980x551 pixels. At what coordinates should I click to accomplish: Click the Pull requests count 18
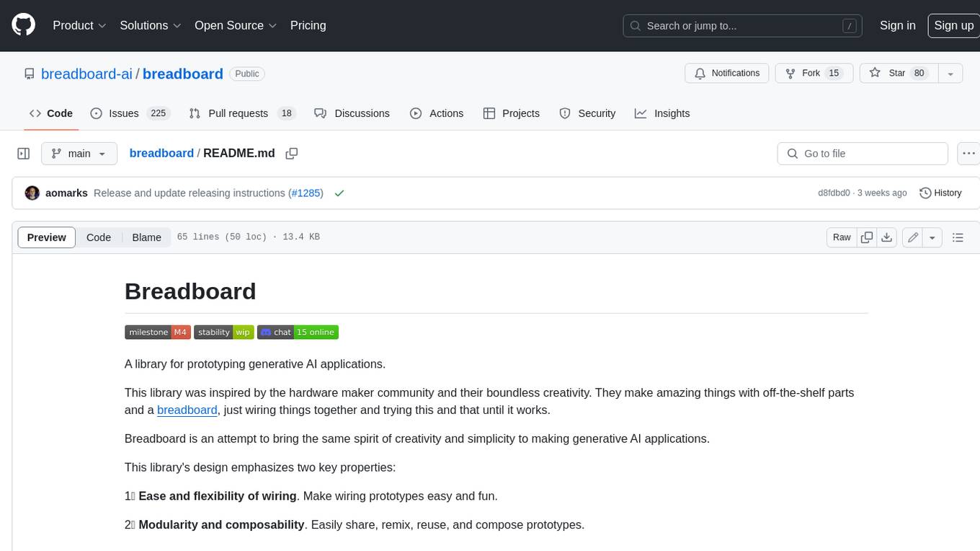tap(287, 113)
